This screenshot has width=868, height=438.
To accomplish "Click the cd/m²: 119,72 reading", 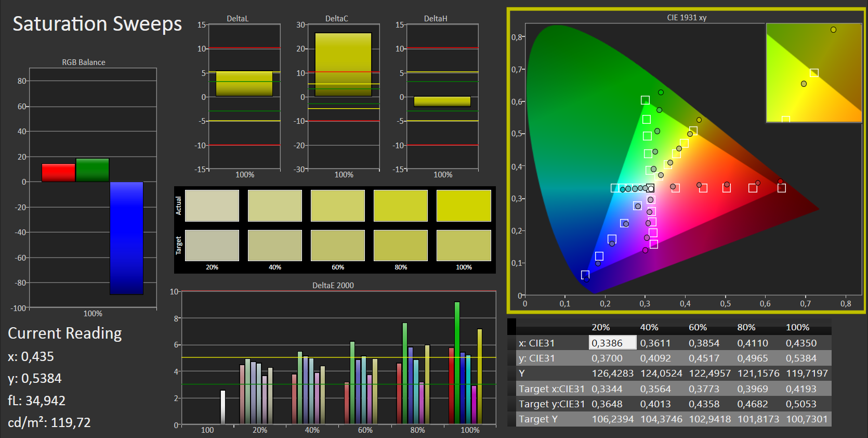I will point(49,422).
